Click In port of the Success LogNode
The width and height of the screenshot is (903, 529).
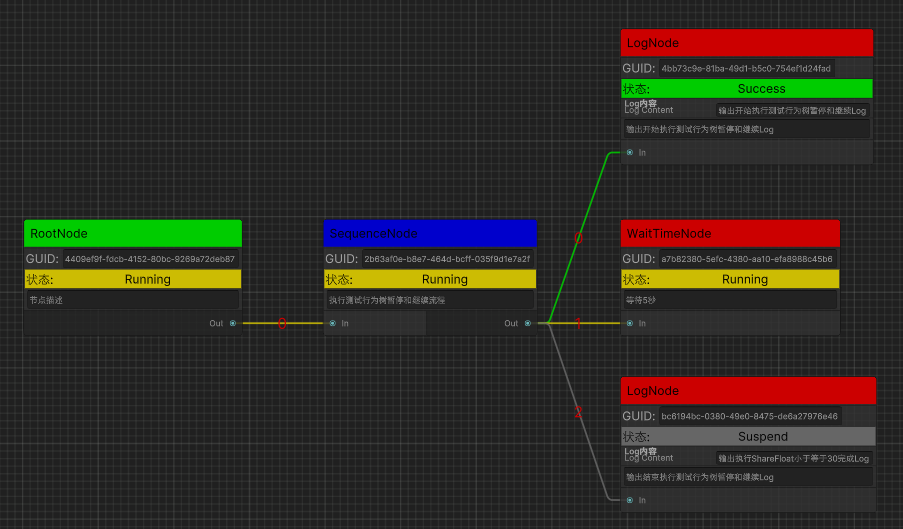[x=630, y=153]
